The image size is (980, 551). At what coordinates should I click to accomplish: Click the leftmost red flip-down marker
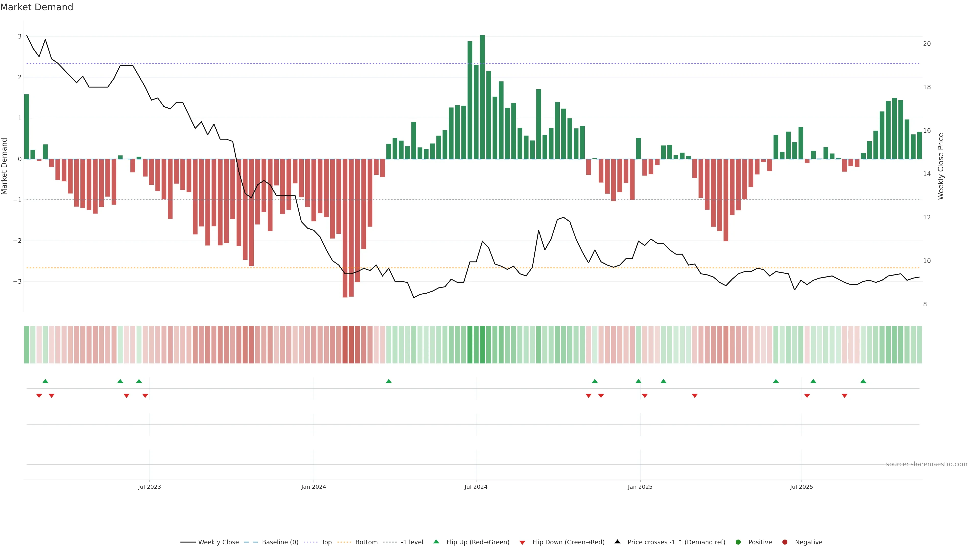point(39,396)
